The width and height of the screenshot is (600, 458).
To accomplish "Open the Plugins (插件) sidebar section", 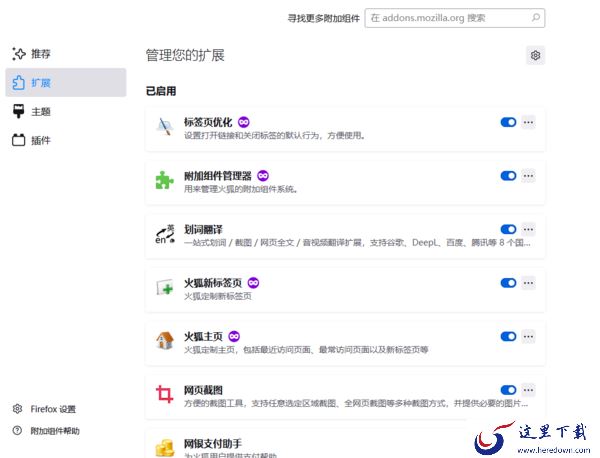I will (65, 140).
